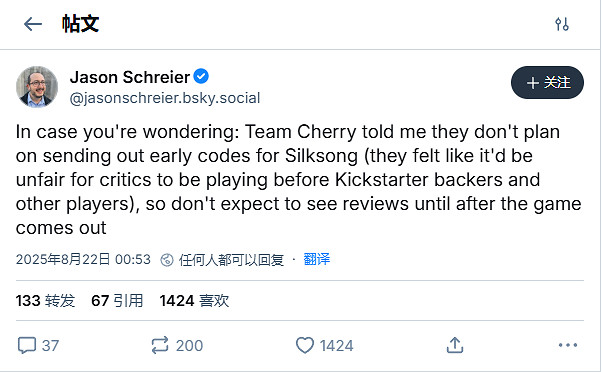
Task: Follow Jason Schreier with 关注 button
Action: click(547, 83)
